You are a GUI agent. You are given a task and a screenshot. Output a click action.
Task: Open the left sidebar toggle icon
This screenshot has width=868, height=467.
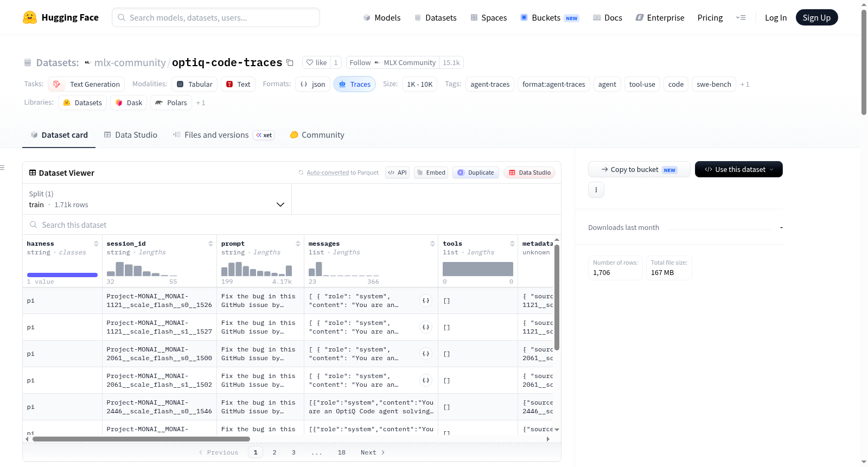click(3, 168)
